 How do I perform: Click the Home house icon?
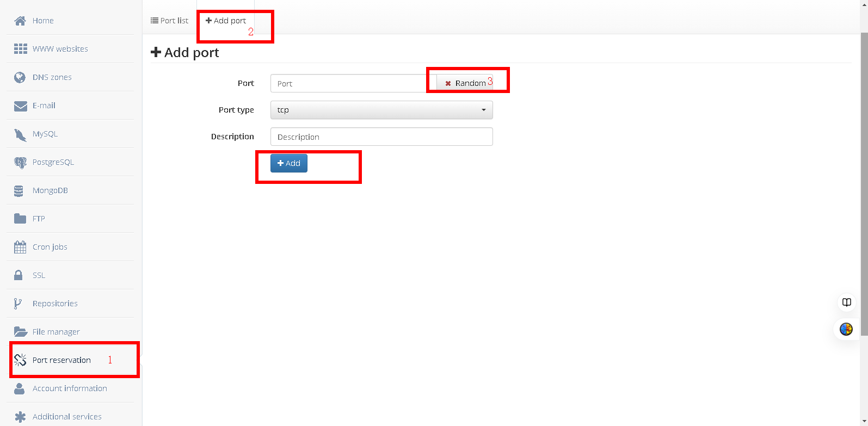pyautogui.click(x=20, y=21)
